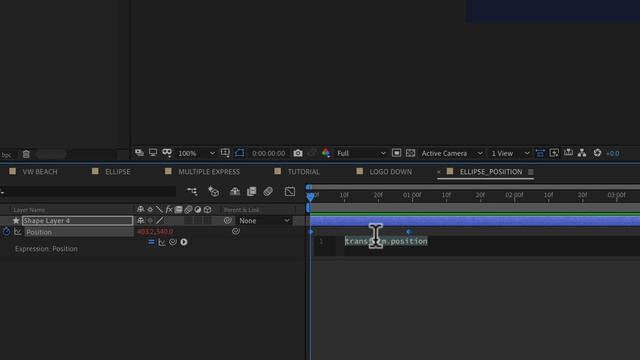Toggle transparency grid icon
This screenshot has height=360, width=640.
[x=411, y=153]
